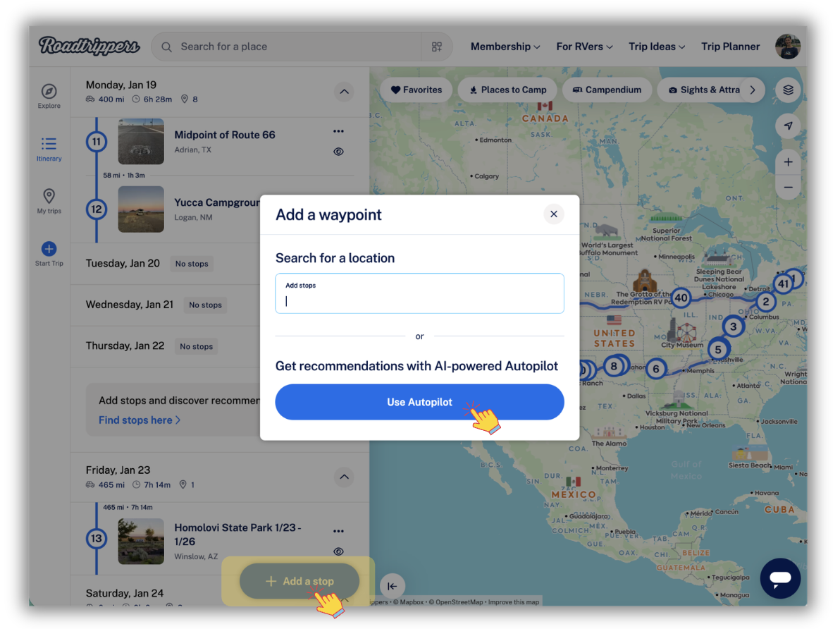Click map waypoint marker 5

718,350
